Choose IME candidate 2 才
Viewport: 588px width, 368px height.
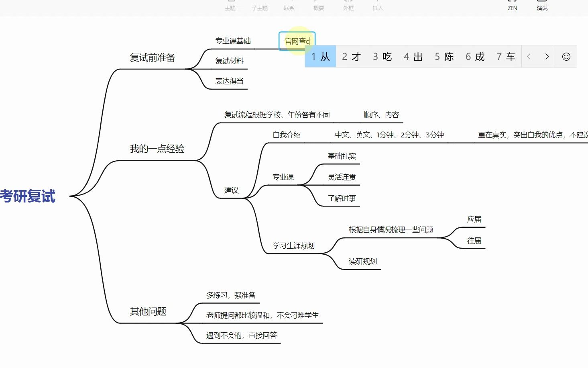[351, 57]
